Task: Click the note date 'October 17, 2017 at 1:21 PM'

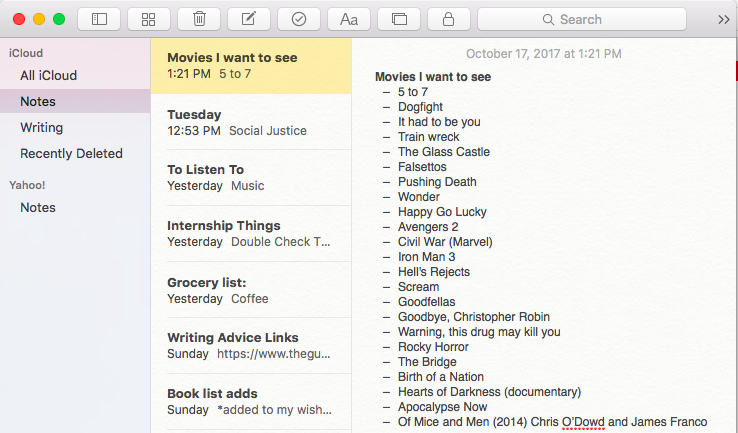Action: (x=544, y=54)
